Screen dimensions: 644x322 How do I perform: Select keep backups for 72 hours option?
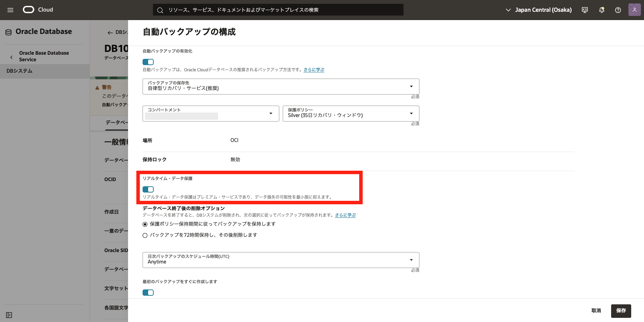(x=145, y=235)
